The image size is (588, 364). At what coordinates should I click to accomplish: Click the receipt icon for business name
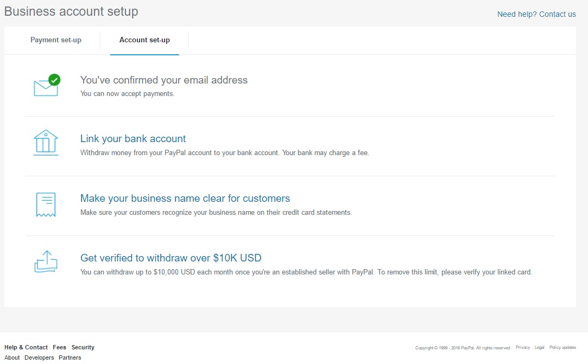click(46, 205)
